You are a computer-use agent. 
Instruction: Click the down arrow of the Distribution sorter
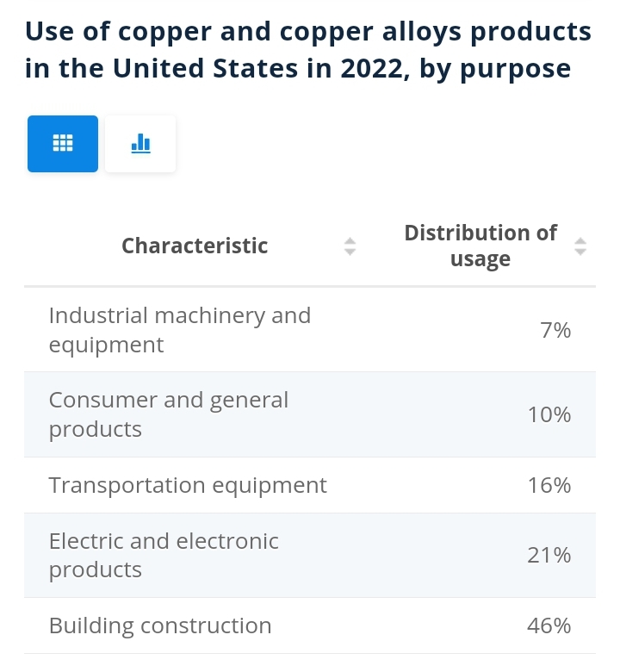click(580, 252)
